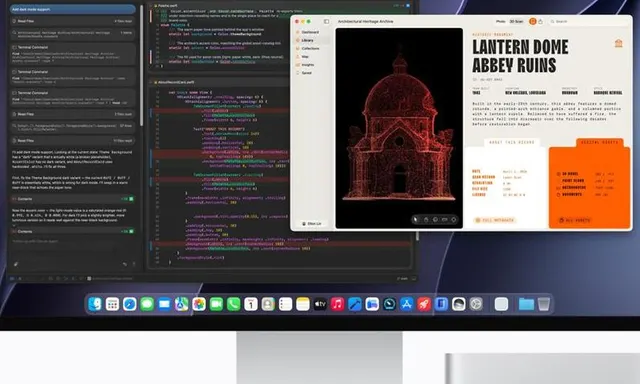Open FaceTime from the Dock
The height and width of the screenshot is (384, 640).
coord(216,304)
